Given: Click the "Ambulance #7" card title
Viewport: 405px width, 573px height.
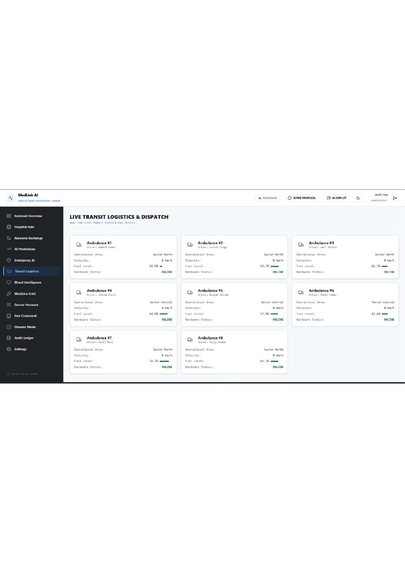Looking at the screenshot, I should coord(99,338).
